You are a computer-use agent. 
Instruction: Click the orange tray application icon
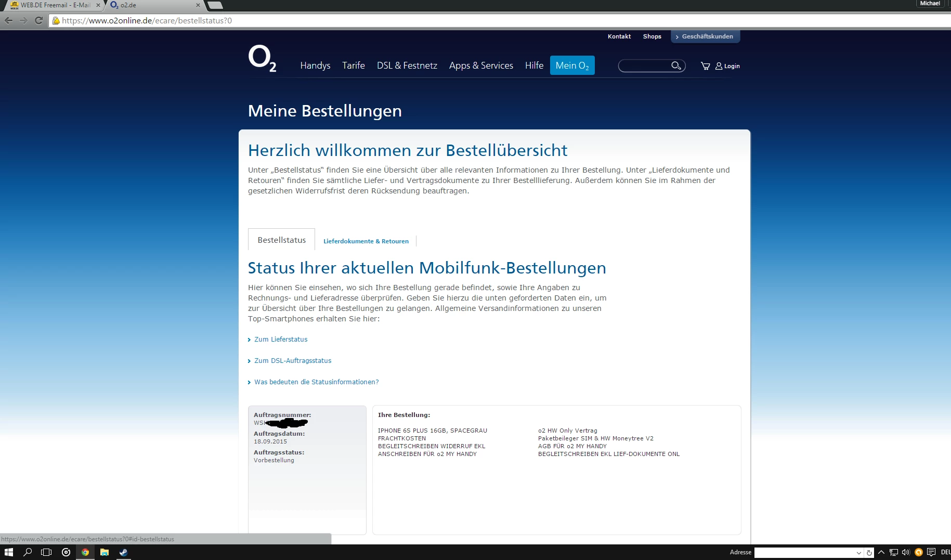click(919, 552)
